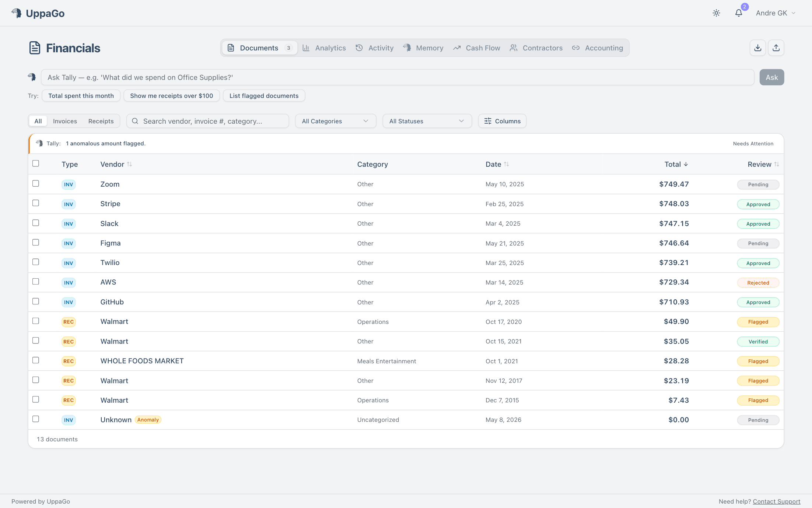Click the Memory bird icon
This screenshot has height=508, width=812.
407,47
